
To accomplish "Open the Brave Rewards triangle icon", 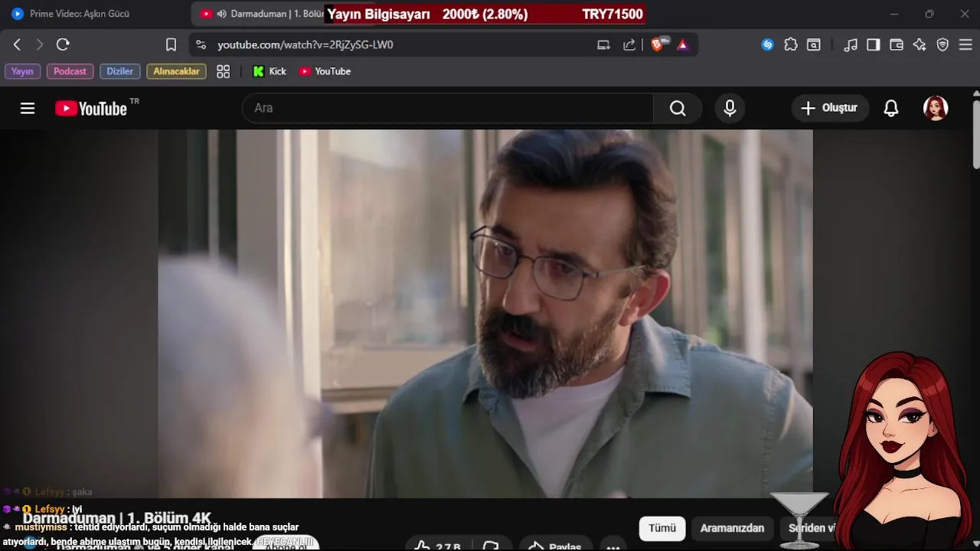I will [x=683, y=44].
